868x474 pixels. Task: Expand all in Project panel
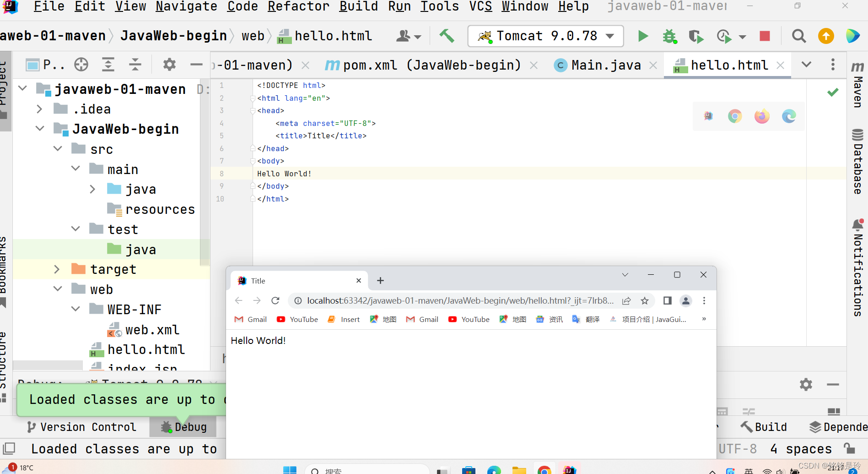tap(108, 65)
